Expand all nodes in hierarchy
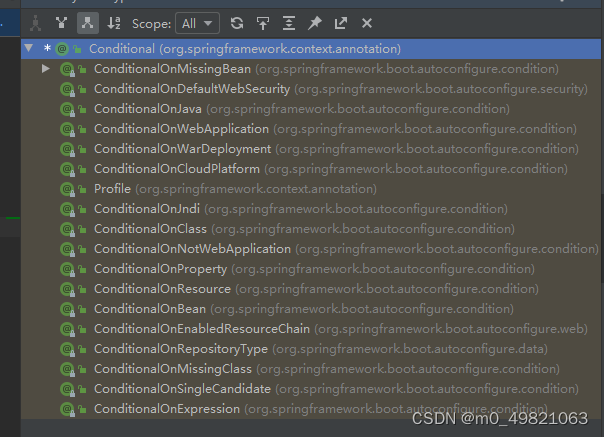This screenshot has width=604, height=437. [289, 23]
